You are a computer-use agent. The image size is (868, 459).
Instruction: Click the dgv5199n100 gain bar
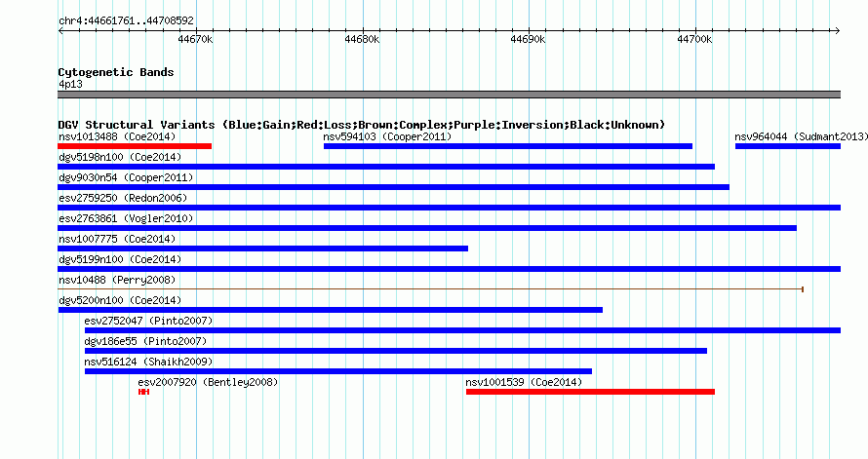tap(449, 269)
